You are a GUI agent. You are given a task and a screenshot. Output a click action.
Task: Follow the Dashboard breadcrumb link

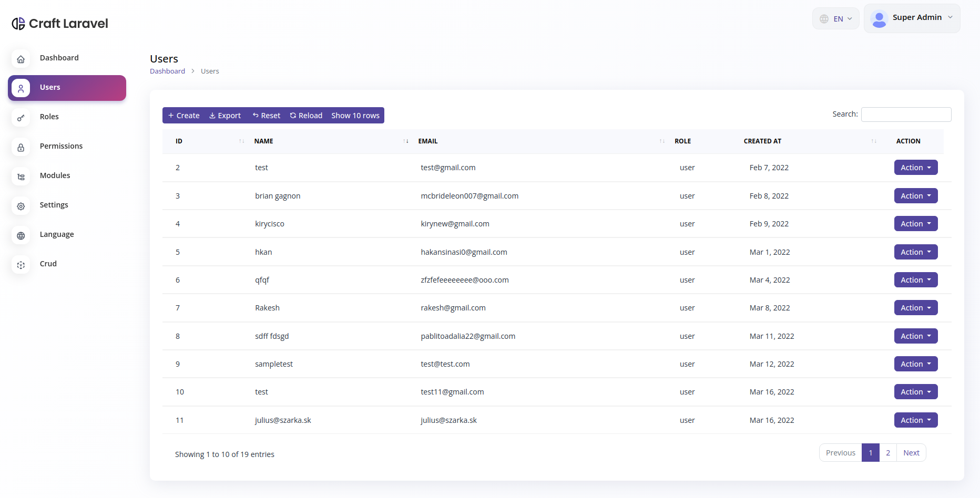click(167, 71)
